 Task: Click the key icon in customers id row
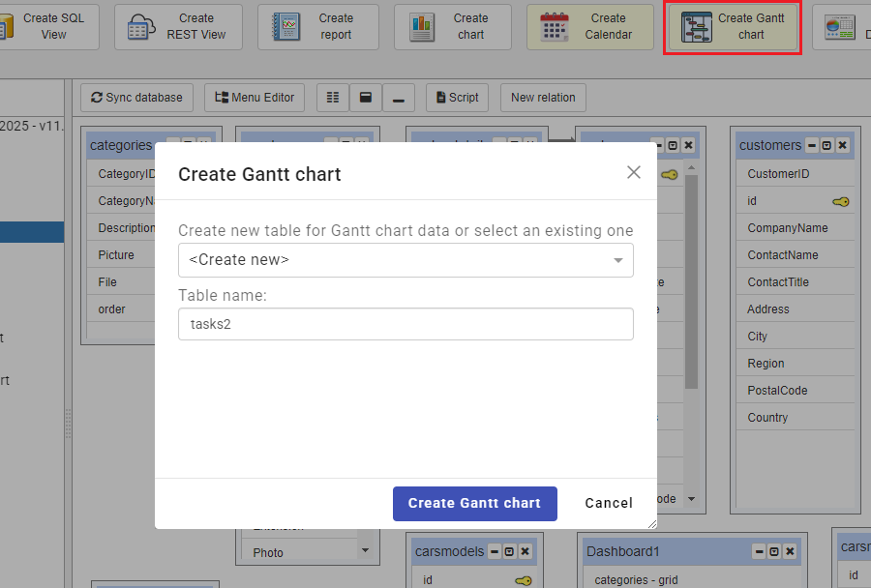pyautogui.click(x=840, y=201)
